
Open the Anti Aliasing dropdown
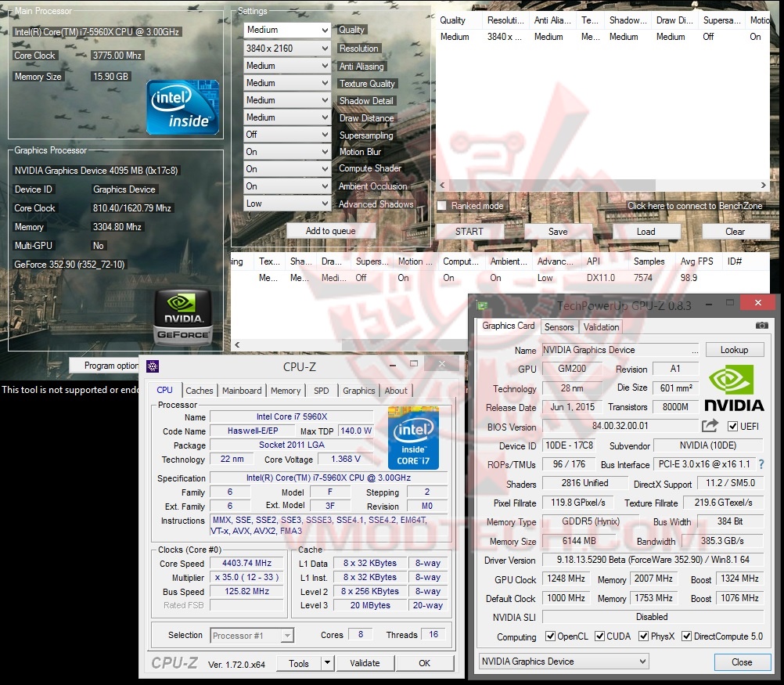pyautogui.click(x=287, y=66)
